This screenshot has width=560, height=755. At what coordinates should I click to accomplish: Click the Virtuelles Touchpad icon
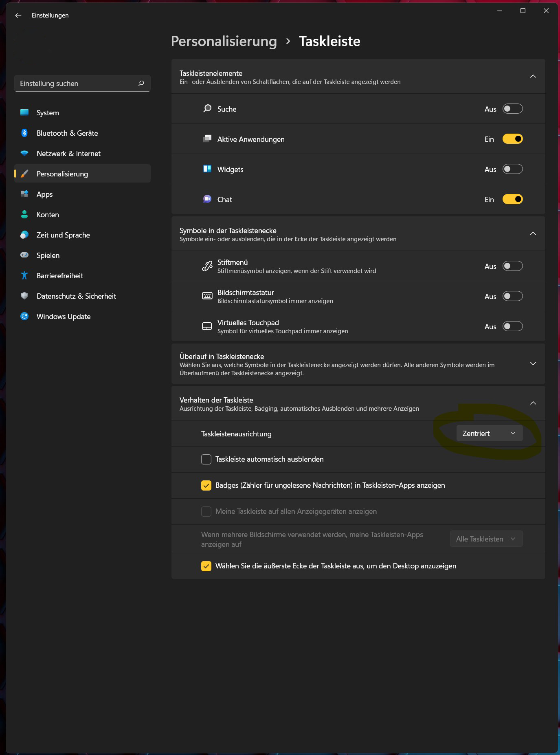tap(207, 326)
